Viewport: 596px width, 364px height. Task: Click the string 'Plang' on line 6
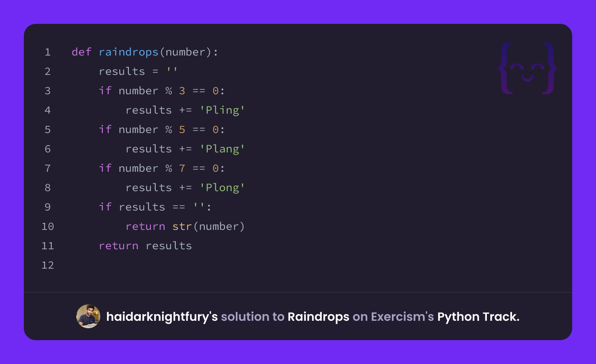coord(222,149)
